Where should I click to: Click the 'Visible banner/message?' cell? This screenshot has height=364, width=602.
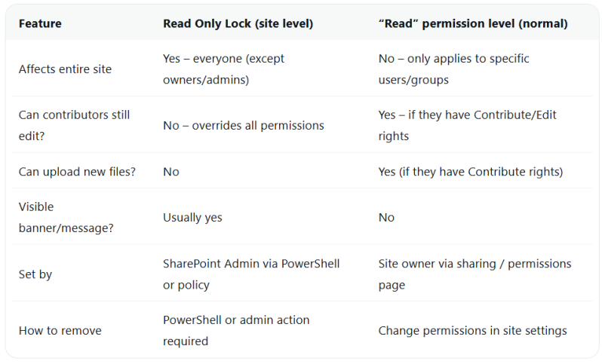coord(66,217)
